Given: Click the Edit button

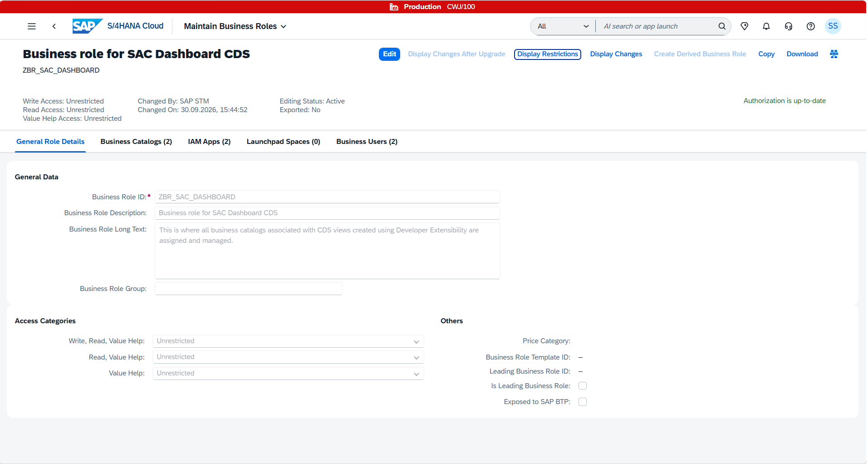Looking at the screenshot, I should point(389,54).
